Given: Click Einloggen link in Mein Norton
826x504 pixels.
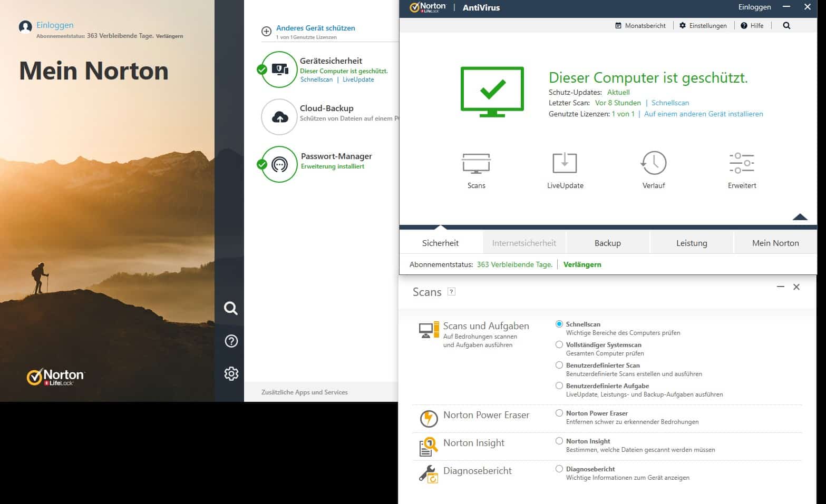Looking at the screenshot, I should pos(55,25).
